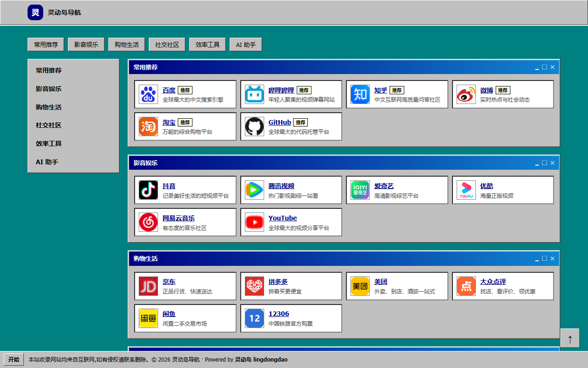Click the 灵动鸟导航 site title

pyautogui.click(x=64, y=12)
